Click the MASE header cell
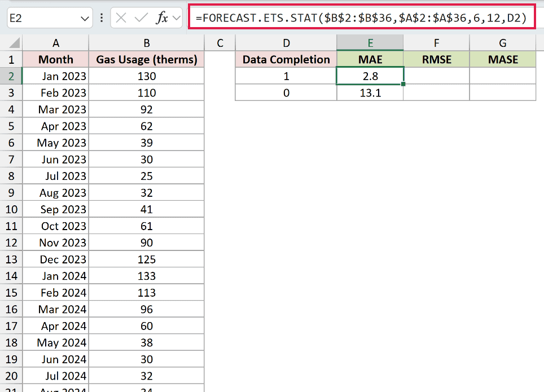The image size is (544, 392). click(502, 59)
